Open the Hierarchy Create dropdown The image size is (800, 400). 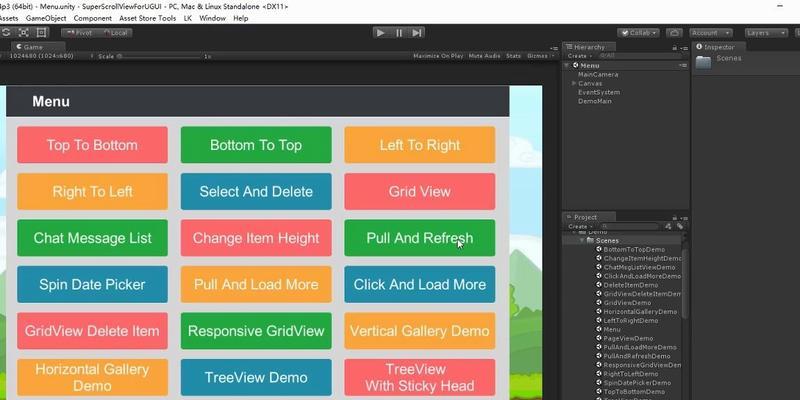click(x=580, y=56)
